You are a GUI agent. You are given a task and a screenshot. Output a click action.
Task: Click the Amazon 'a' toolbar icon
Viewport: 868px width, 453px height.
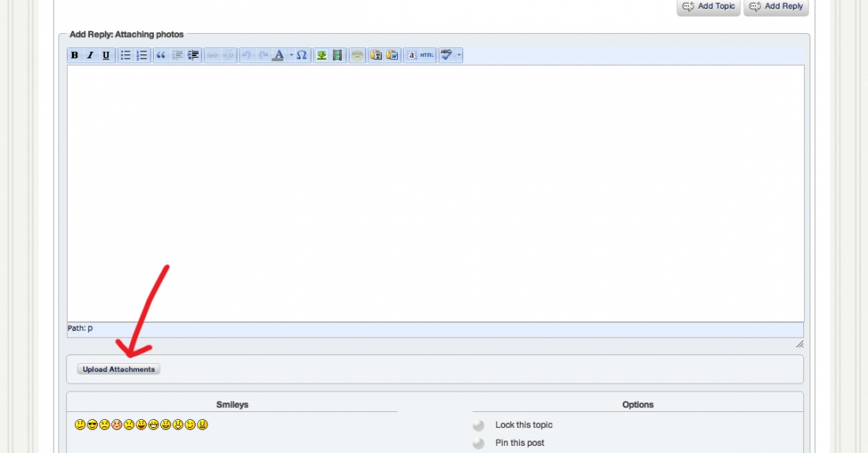click(x=411, y=55)
